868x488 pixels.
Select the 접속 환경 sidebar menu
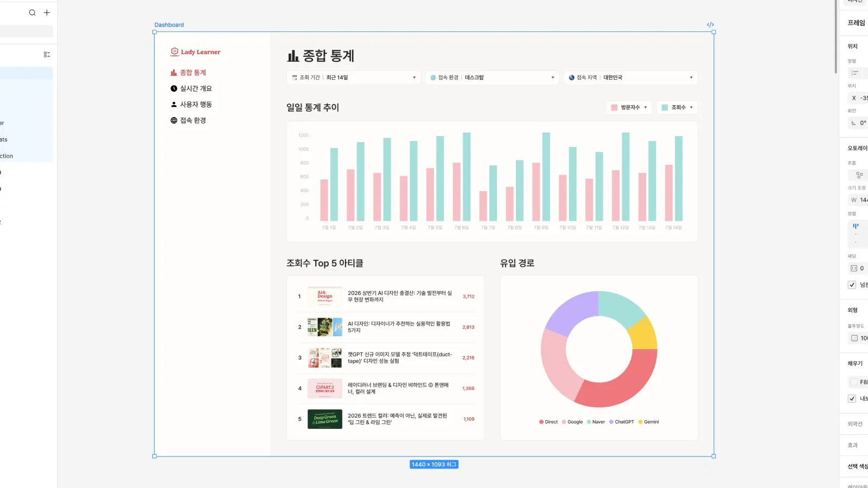(188, 120)
